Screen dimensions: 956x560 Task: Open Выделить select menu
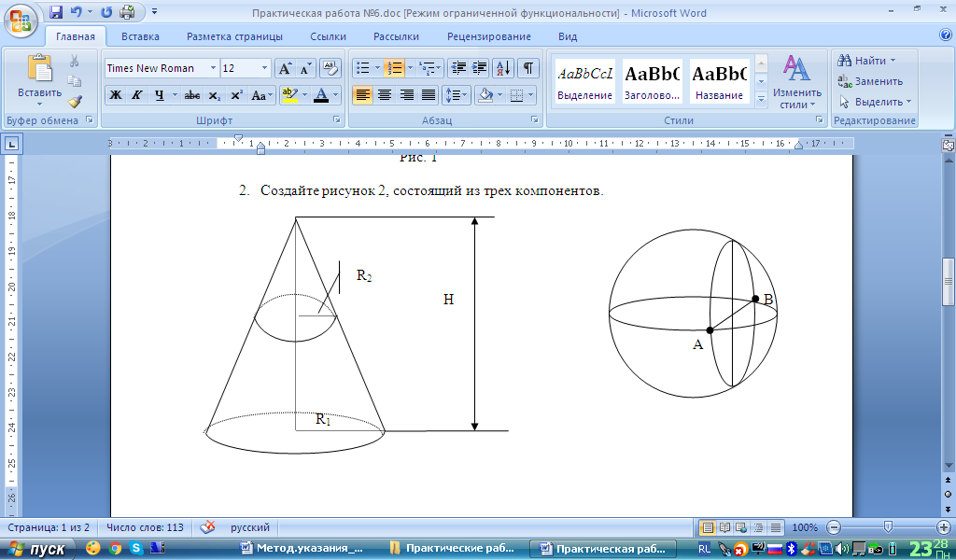point(874,102)
